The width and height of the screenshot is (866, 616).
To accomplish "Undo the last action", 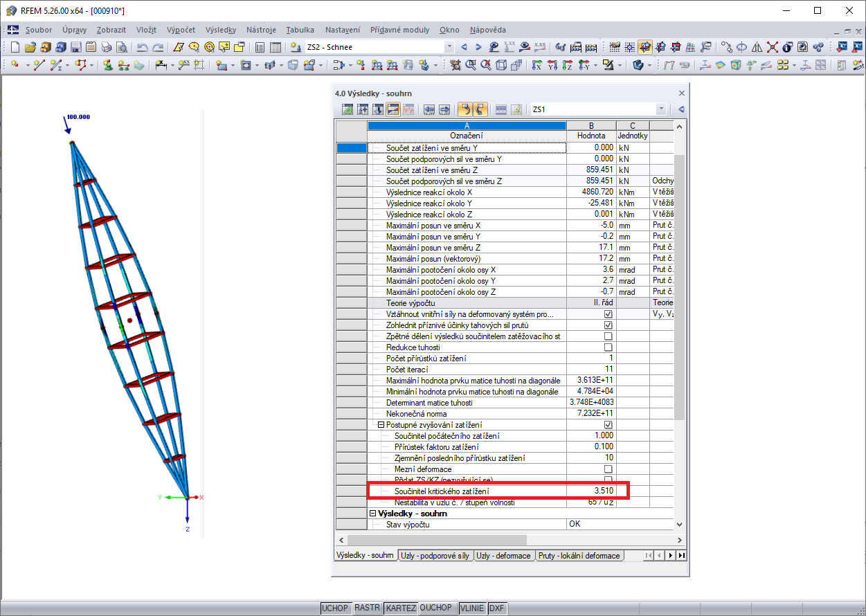I will click(142, 47).
